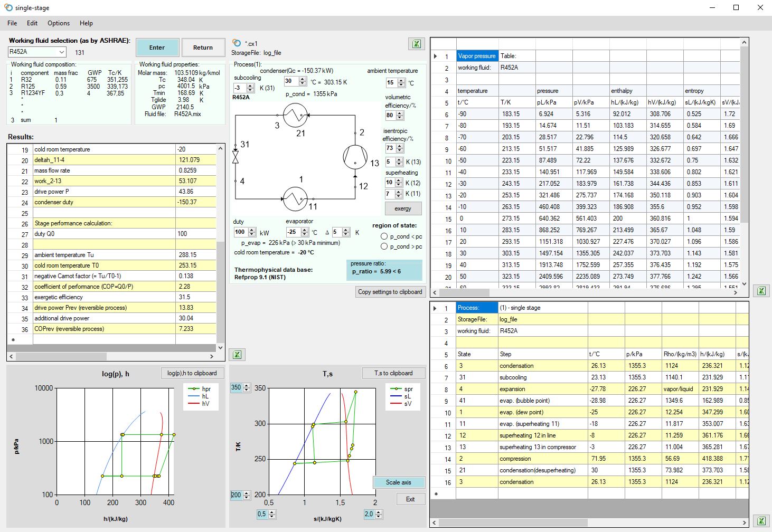Select the p_cond > pc radio button

coord(384,246)
